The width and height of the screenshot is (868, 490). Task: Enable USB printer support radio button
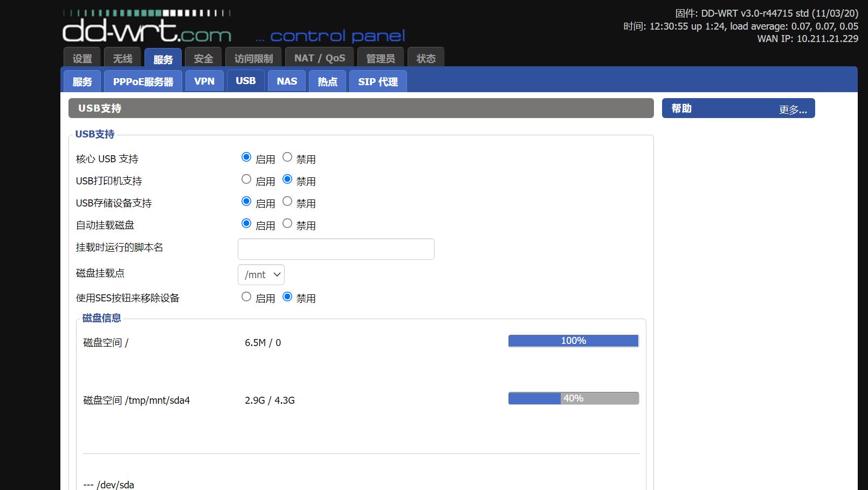click(x=246, y=179)
